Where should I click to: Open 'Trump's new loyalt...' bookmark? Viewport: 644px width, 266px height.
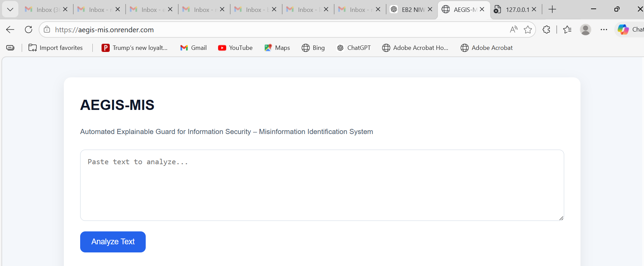click(x=135, y=48)
